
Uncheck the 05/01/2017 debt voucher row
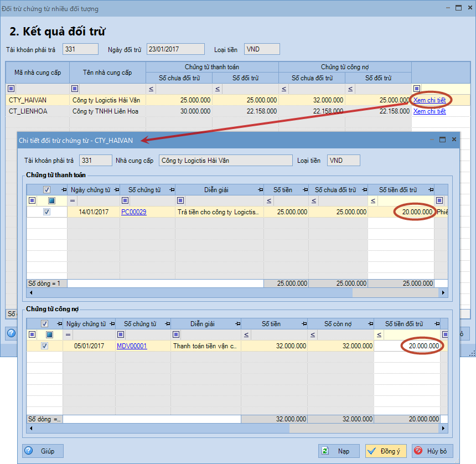[x=45, y=346]
